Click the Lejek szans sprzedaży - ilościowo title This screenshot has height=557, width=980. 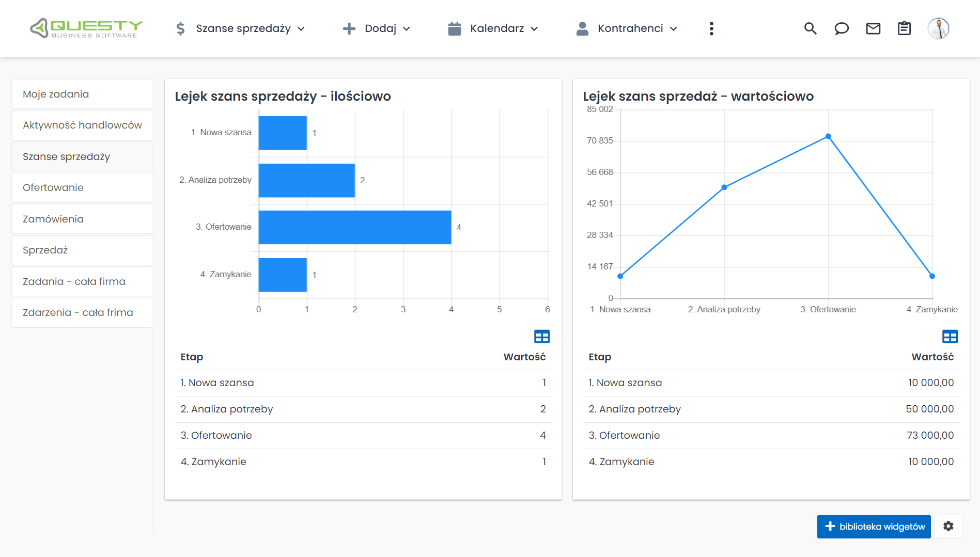283,97
